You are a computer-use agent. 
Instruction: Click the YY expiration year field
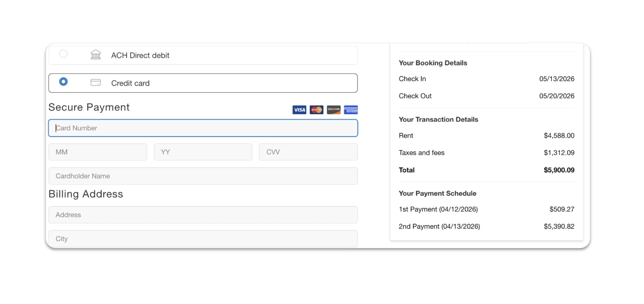[203, 152]
